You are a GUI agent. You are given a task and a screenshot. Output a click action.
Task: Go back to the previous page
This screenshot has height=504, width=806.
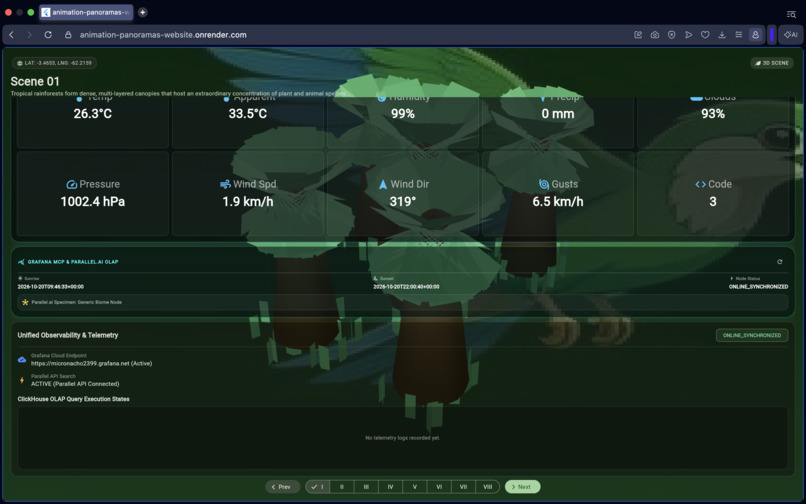pyautogui.click(x=11, y=35)
